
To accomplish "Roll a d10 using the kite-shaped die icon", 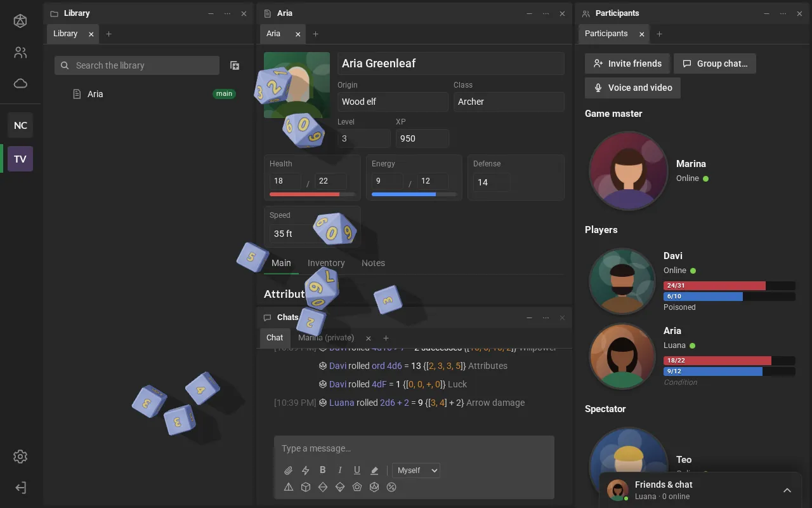I will [x=340, y=487].
